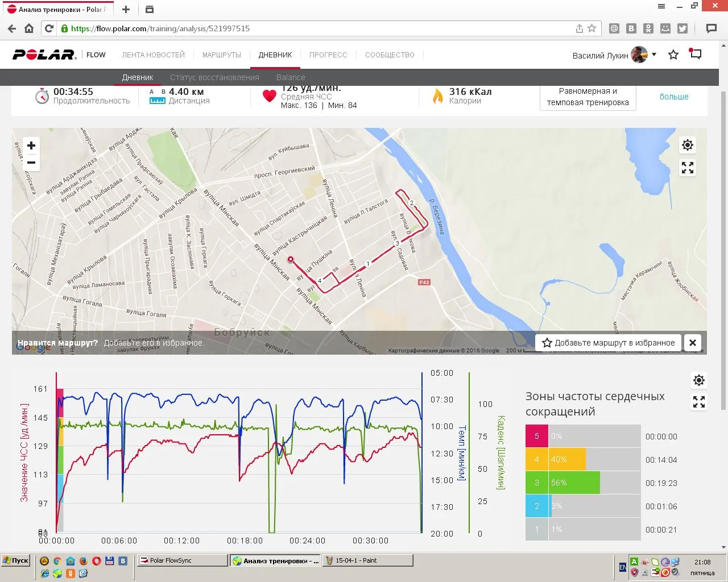
Task: Open Polar FlowSync from the taskbar
Action: pos(182,560)
